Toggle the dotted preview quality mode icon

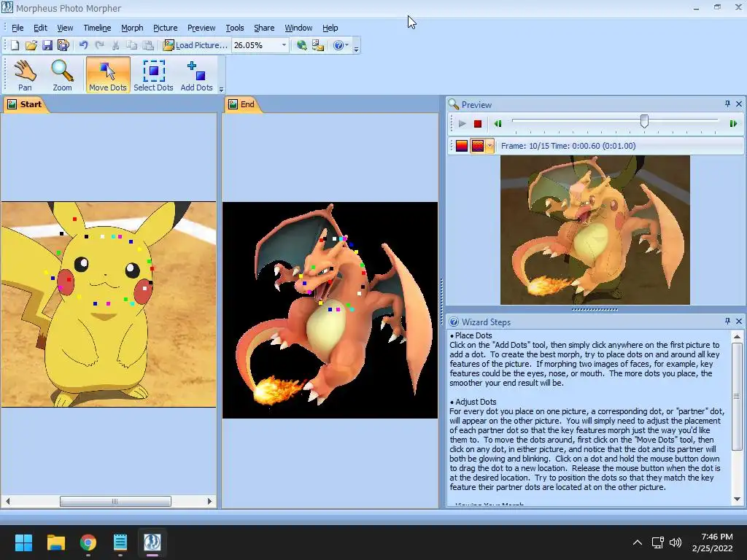tap(477, 146)
